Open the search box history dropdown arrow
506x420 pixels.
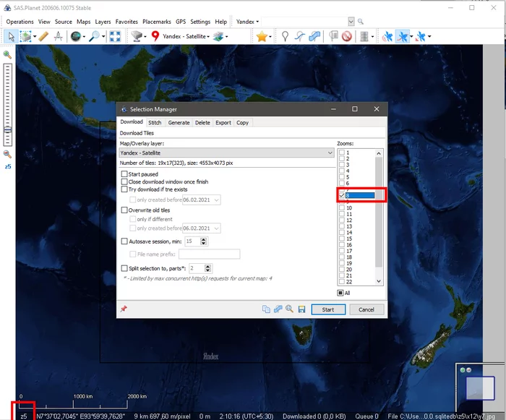[x=351, y=22]
